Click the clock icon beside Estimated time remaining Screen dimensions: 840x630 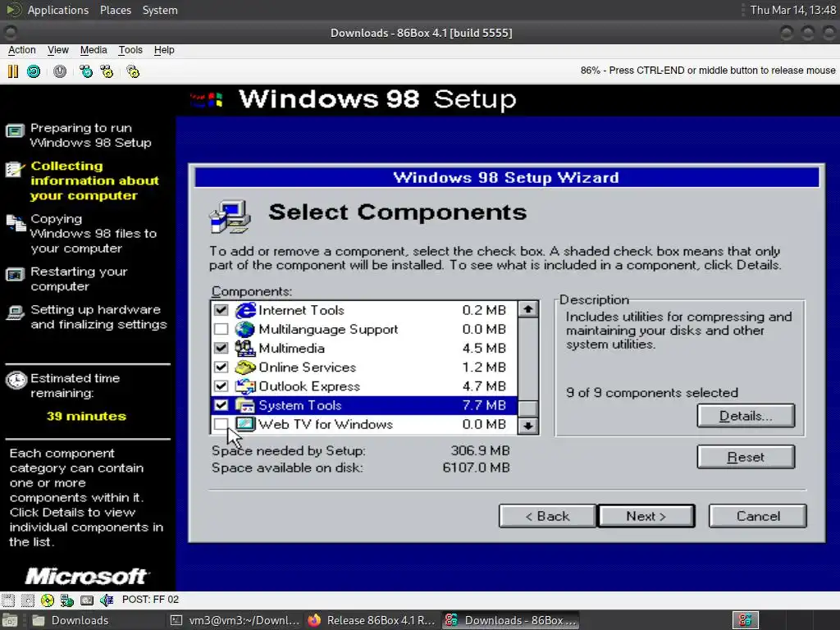[16, 380]
